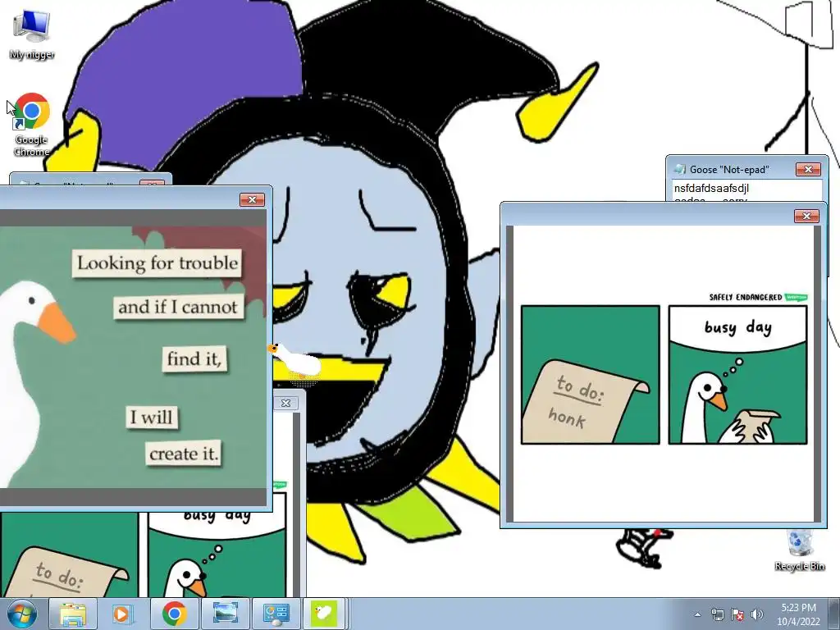This screenshot has height=630, width=840.
Task: Close the Goose "Not-epad" window
Action: click(808, 169)
